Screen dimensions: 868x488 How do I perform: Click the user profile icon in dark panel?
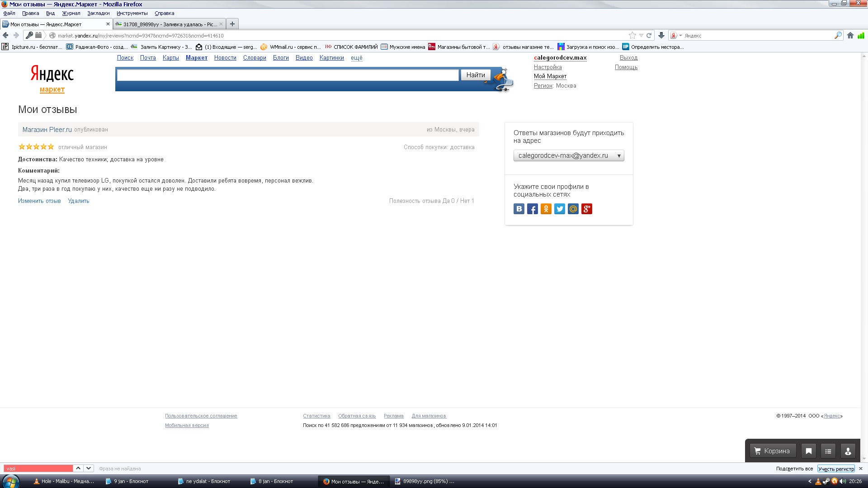click(848, 451)
